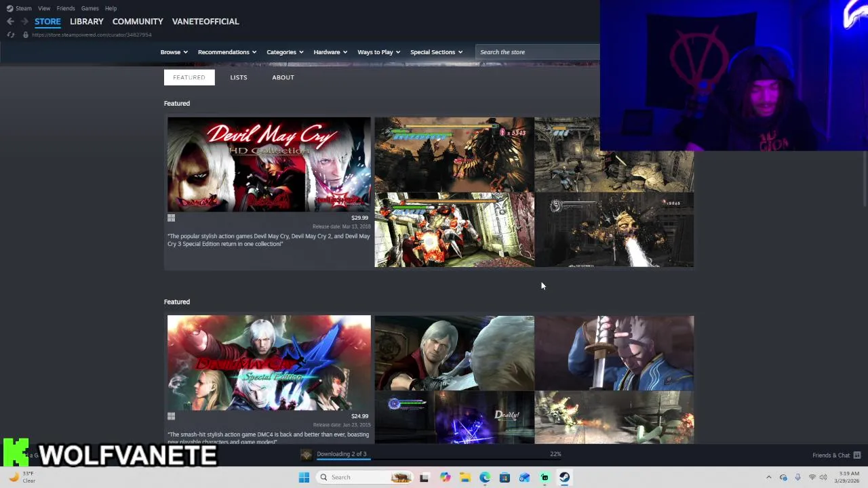Screen dimensions: 868x488
Task: View the Dante close-up screenshot
Action: pos(454,353)
